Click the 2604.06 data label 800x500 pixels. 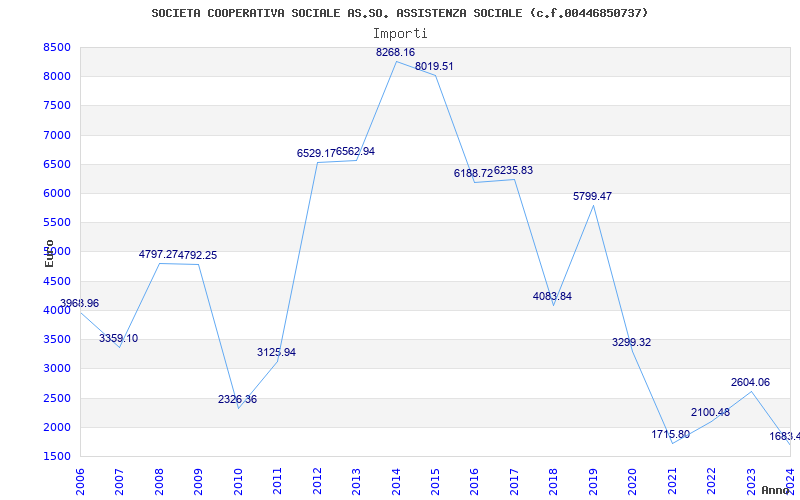(751, 383)
